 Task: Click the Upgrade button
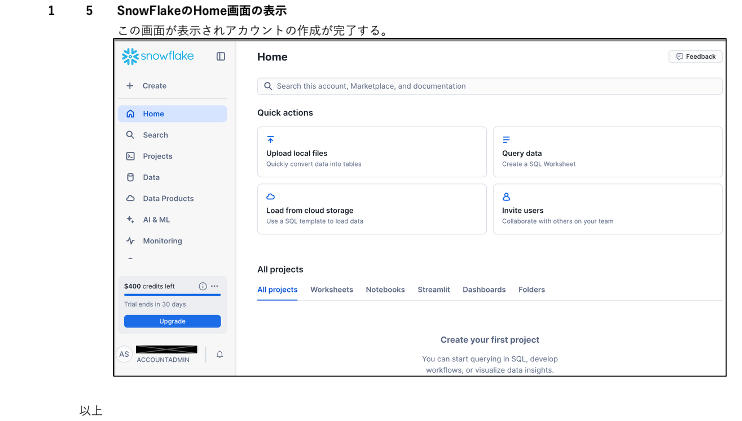(172, 321)
